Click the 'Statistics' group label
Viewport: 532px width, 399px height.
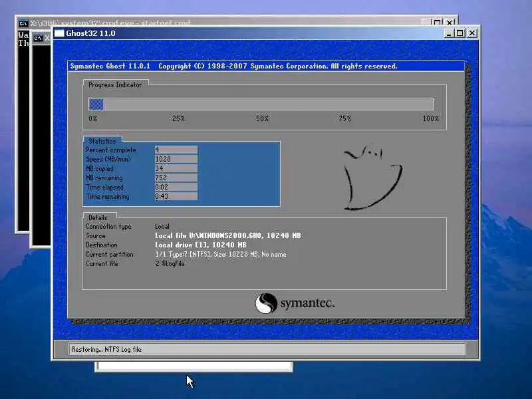click(x=102, y=141)
